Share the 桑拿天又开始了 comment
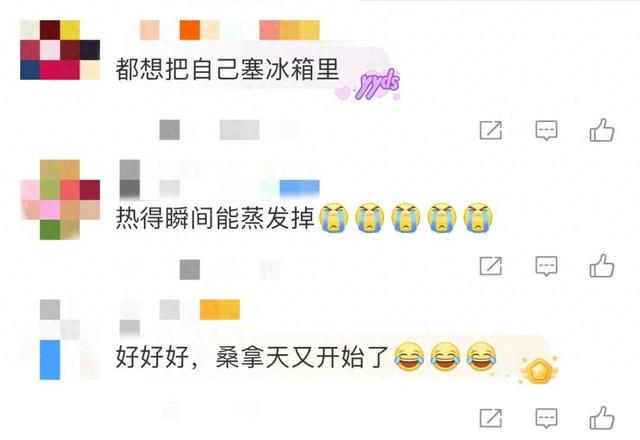 (490, 418)
